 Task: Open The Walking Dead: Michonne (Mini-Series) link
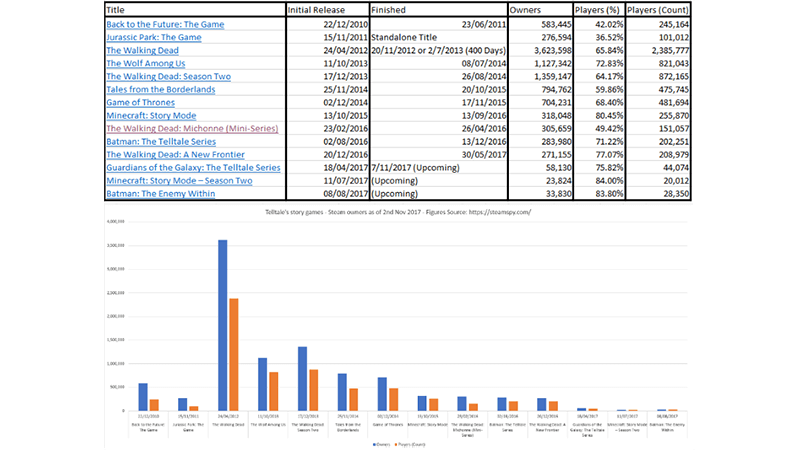(x=188, y=128)
